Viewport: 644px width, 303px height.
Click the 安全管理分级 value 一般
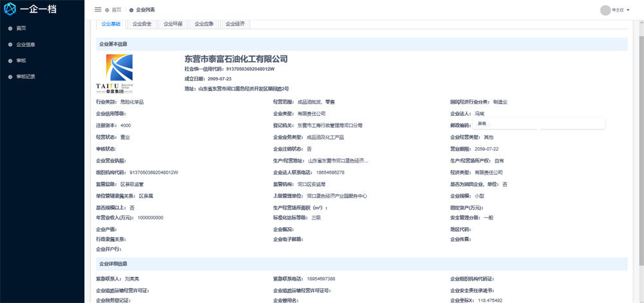[x=488, y=217]
